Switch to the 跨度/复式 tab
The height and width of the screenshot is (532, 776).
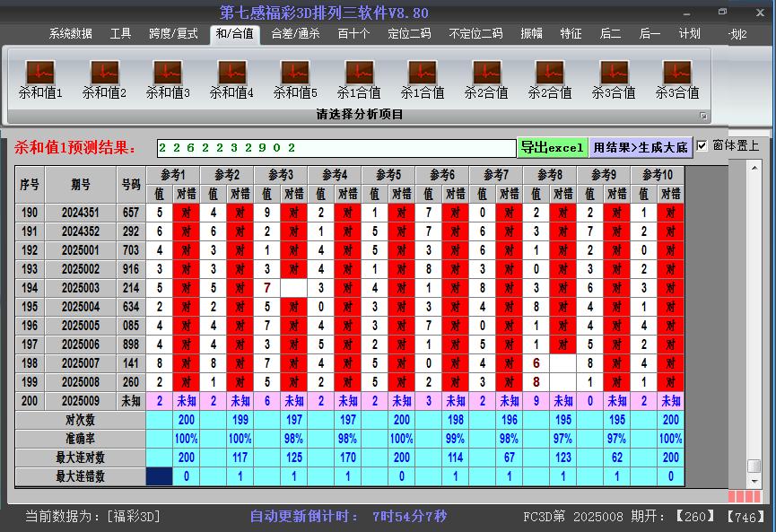click(173, 34)
